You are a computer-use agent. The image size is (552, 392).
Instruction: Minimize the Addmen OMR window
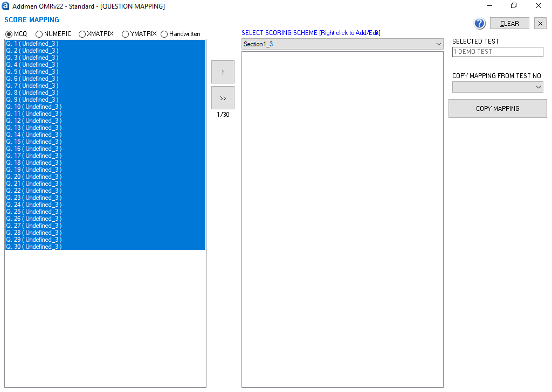pos(489,5)
